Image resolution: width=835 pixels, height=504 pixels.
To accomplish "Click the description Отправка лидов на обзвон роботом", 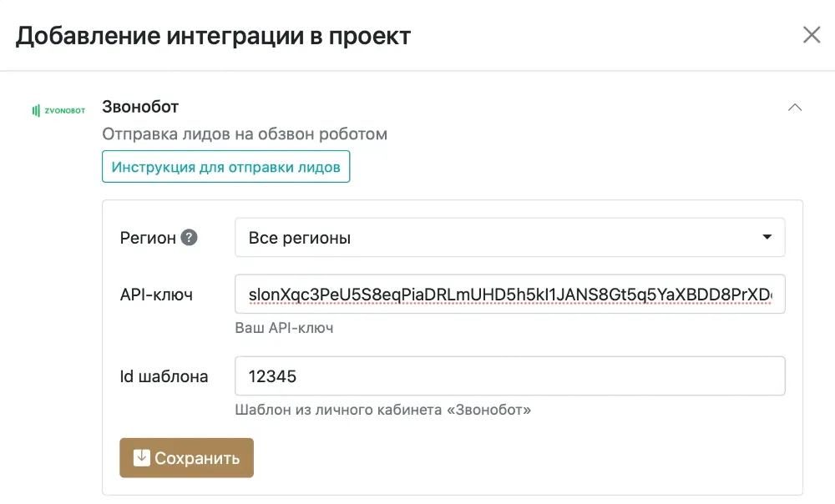I will pos(245,134).
